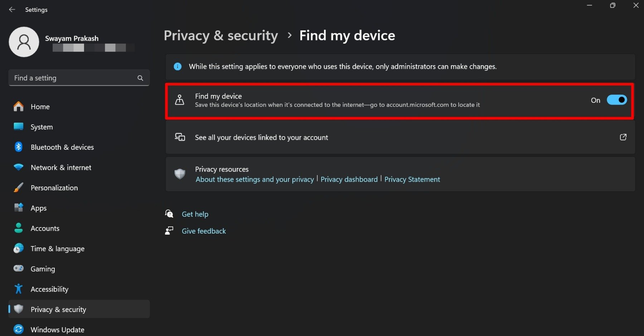This screenshot has width=644, height=336.
Task: Select Apps in the sidebar
Action: (38, 208)
